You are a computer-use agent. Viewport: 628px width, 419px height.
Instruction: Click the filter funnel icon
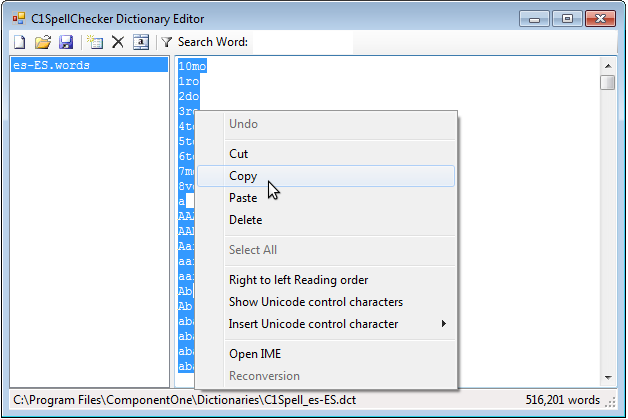click(x=167, y=42)
